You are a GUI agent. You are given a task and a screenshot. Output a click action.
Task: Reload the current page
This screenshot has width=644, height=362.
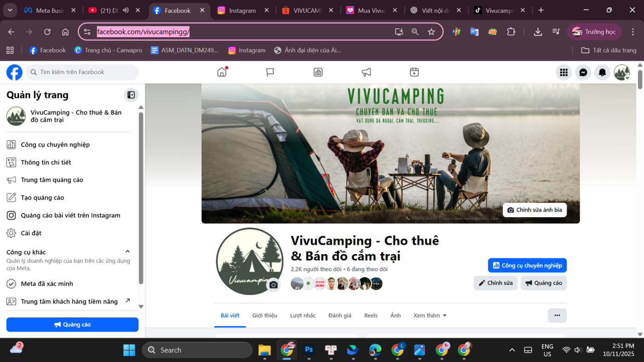(47, 32)
